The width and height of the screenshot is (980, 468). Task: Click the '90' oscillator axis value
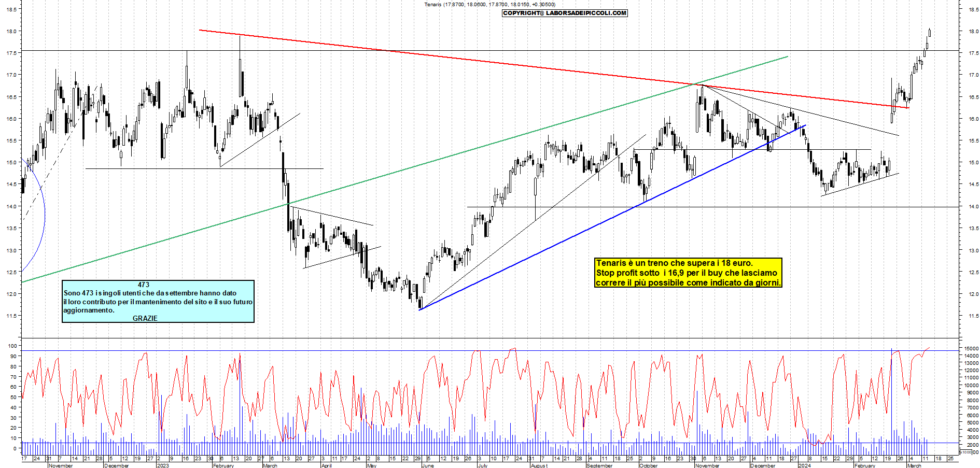(13, 356)
